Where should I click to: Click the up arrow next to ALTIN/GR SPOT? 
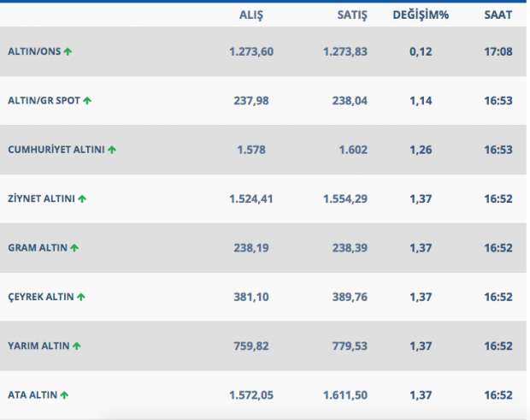tap(87, 101)
